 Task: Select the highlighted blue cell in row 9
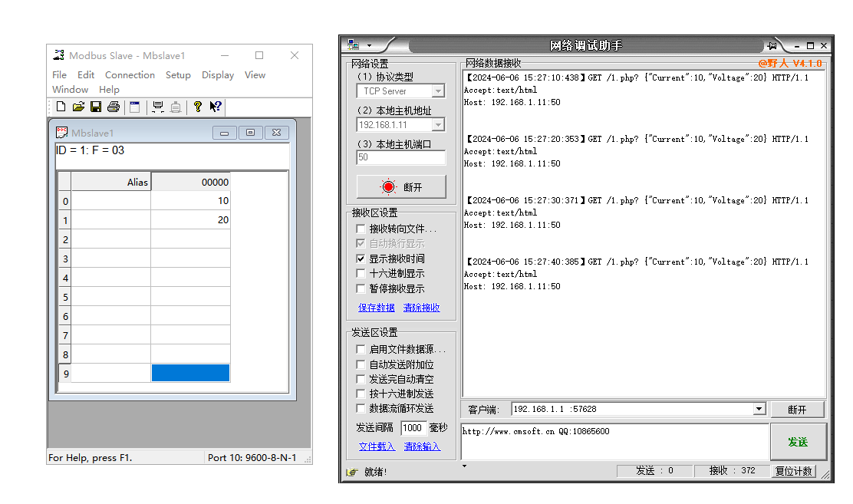tap(190, 373)
